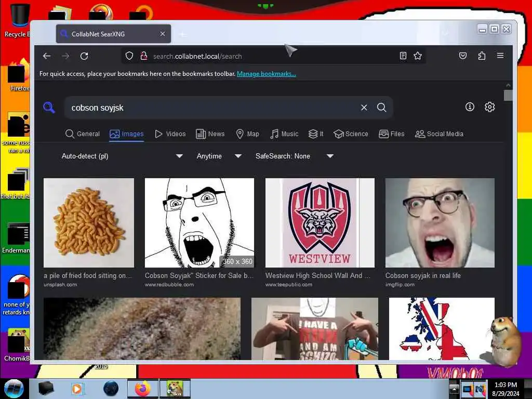Switch to the Videos search tab
Viewport: 532px width, 399px height.
(x=170, y=134)
